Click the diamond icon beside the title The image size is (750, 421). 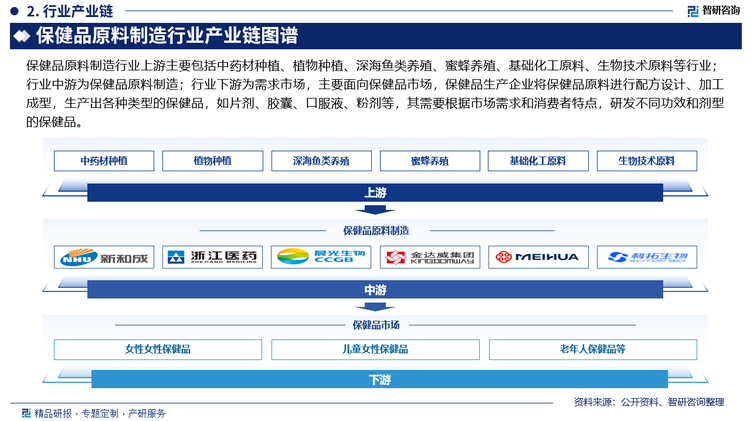tap(22, 36)
